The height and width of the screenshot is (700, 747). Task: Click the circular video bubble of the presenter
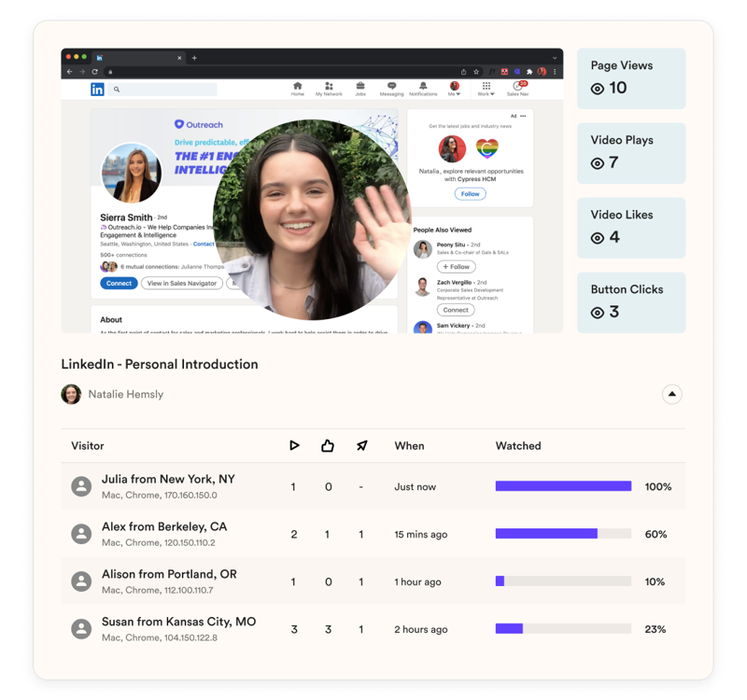pos(312,219)
